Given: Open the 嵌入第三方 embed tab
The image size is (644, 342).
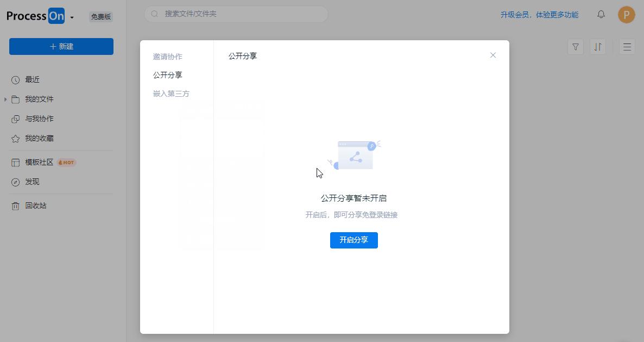Looking at the screenshot, I should point(171,93).
